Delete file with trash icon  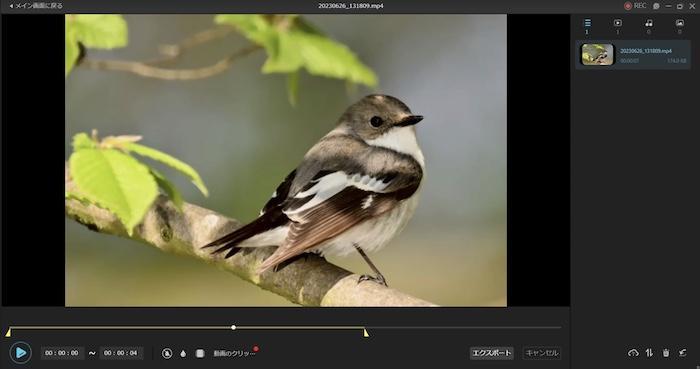pyautogui.click(x=666, y=353)
